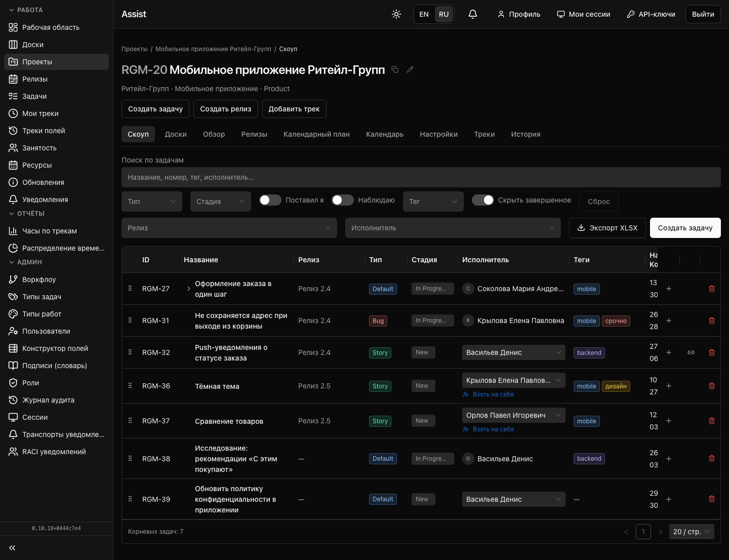Image resolution: width=729 pixels, height=560 pixels.
Task: Open page size 20 / стр. dropdown
Action: [692, 532]
